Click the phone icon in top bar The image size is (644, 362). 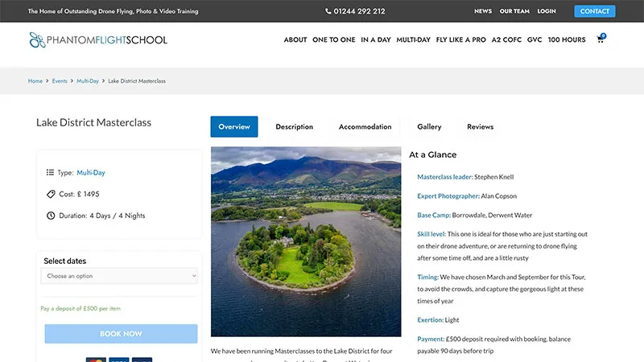tap(328, 11)
